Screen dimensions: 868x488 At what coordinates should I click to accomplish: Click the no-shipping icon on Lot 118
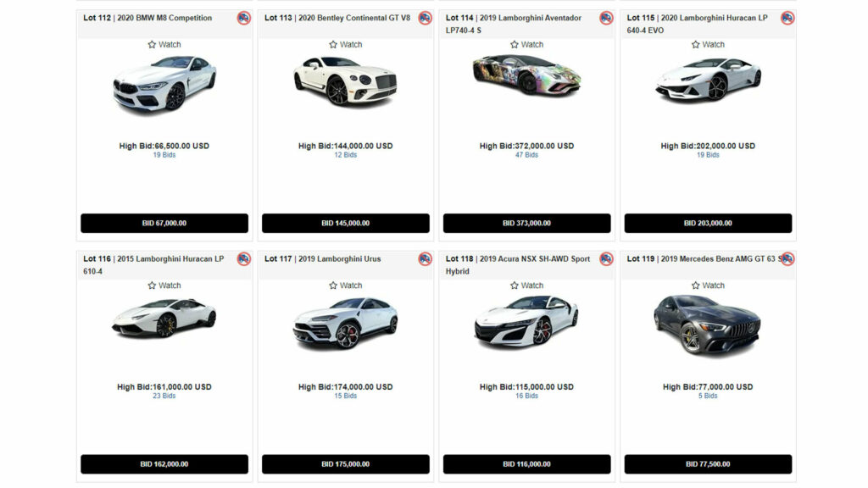tap(606, 259)
